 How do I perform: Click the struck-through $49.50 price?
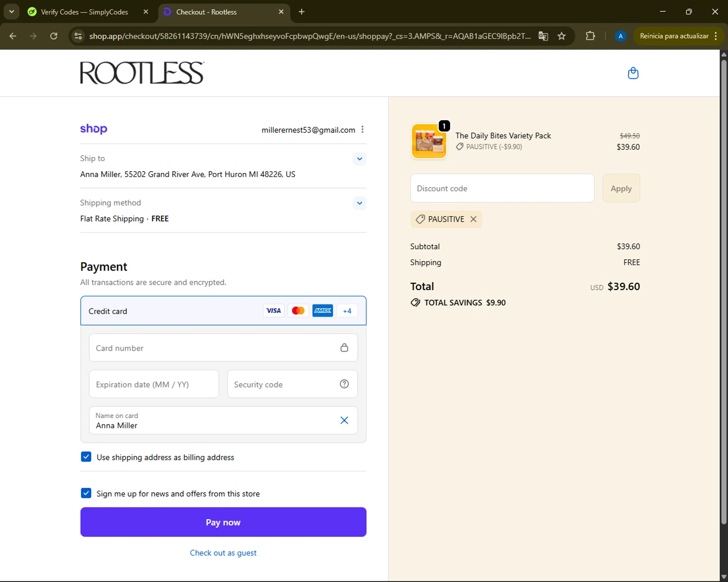coord(629,136)
